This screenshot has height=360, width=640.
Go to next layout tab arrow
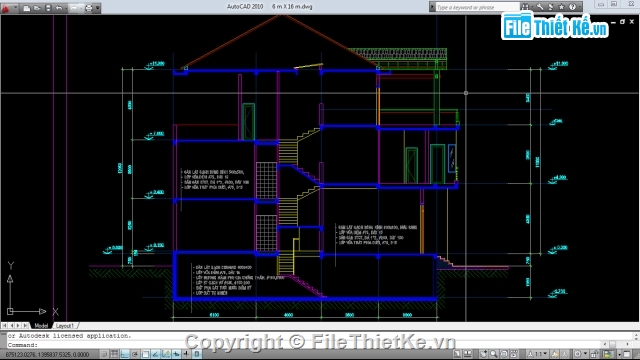click(18, 326)
